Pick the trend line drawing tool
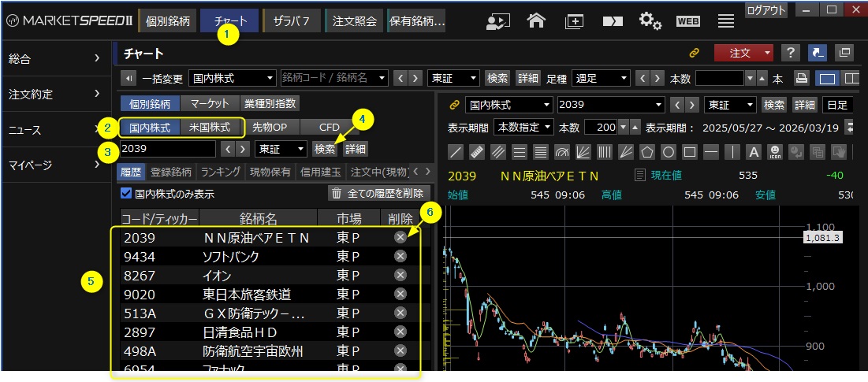 (x=456, y=151)
